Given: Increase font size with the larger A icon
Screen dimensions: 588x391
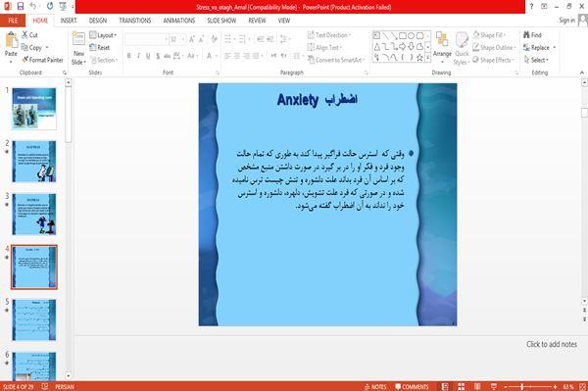Looking at the screenshot, I should 192,39.
